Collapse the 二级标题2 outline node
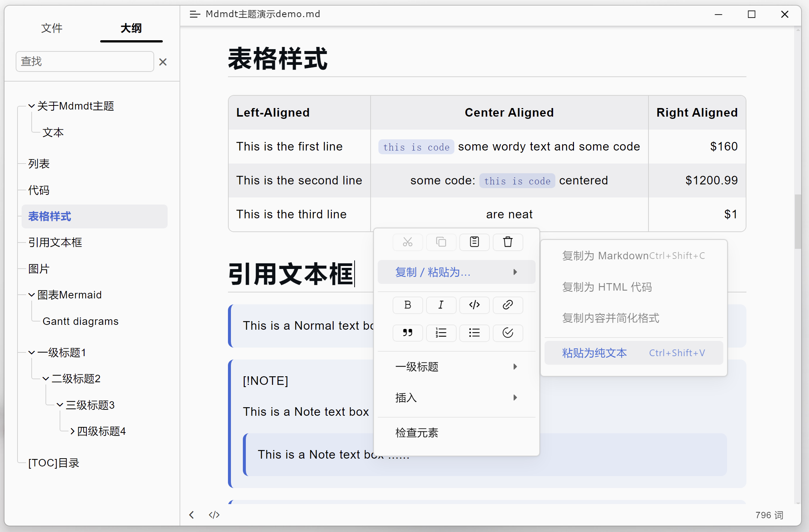The image size is (809, 532). [x=46, y=379]
